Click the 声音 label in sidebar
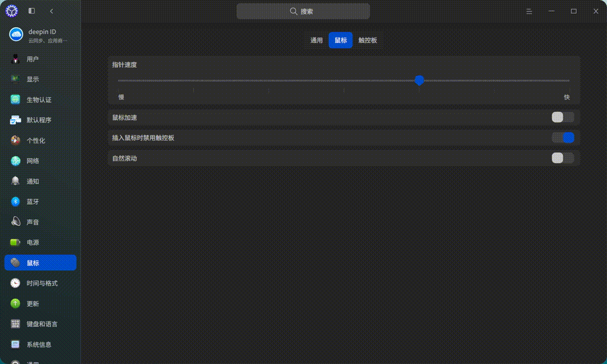 click(33, 222)
